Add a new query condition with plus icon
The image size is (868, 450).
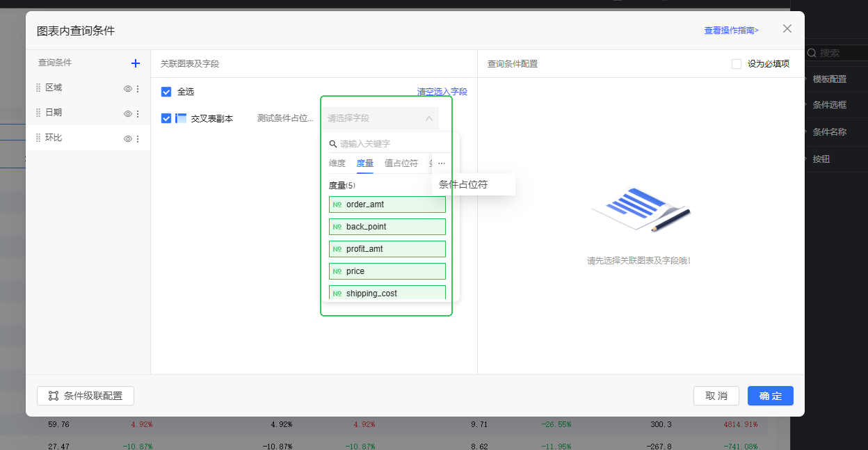coord(136,63)
